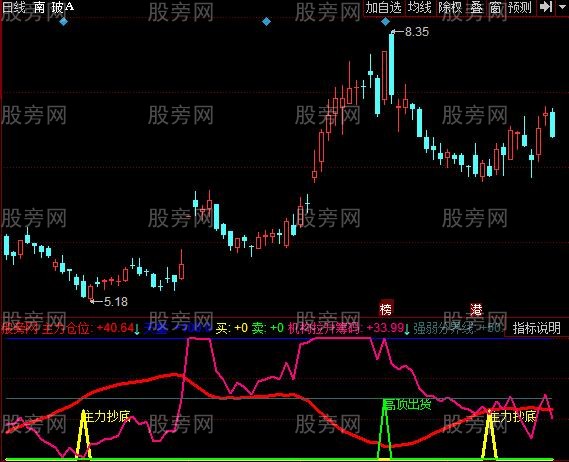Click the 预测 forecast button
The height and width of the screenshot is (462, 569).
[520, 8]
